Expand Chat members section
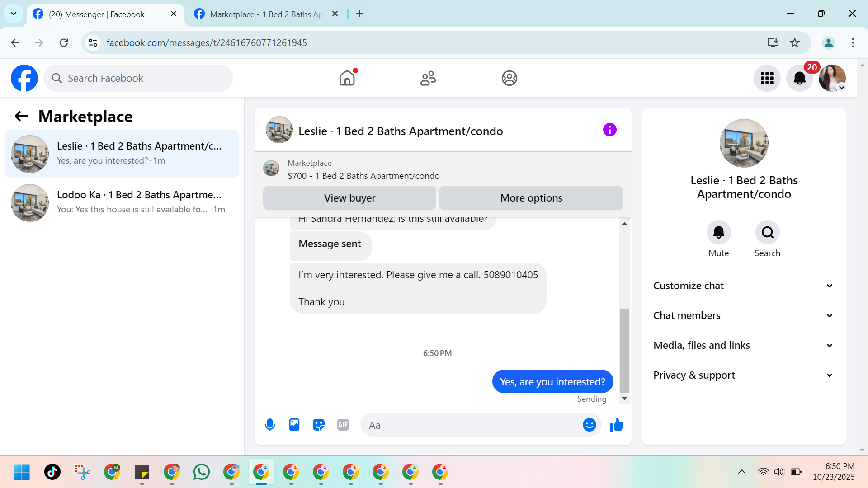Screen dimensions: 868x488 [743, 315]
